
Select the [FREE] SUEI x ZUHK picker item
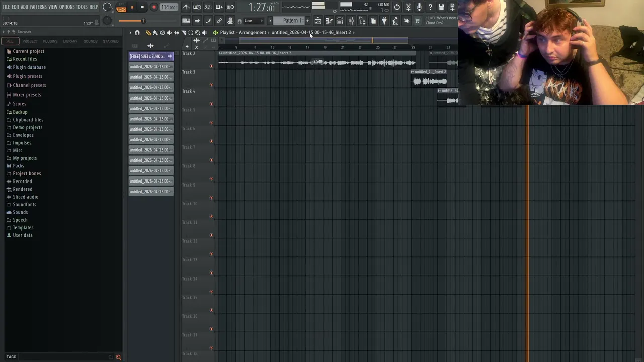pos(151,56)
